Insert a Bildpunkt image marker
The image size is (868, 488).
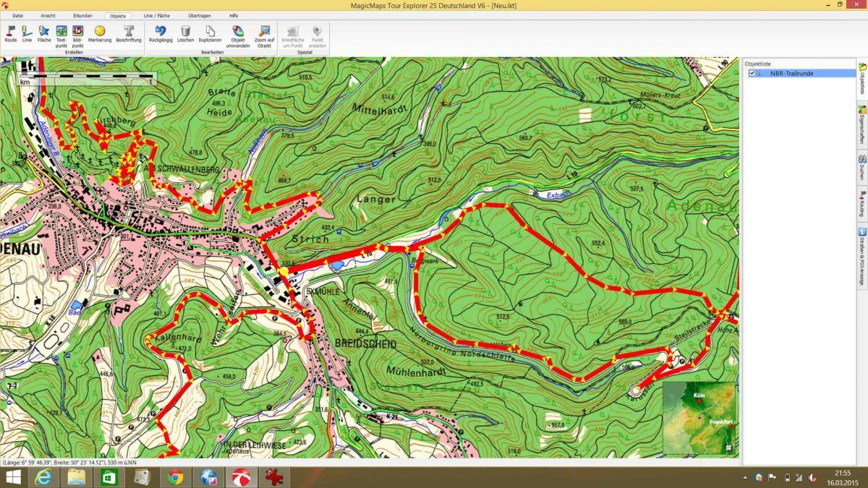point(77,35)
